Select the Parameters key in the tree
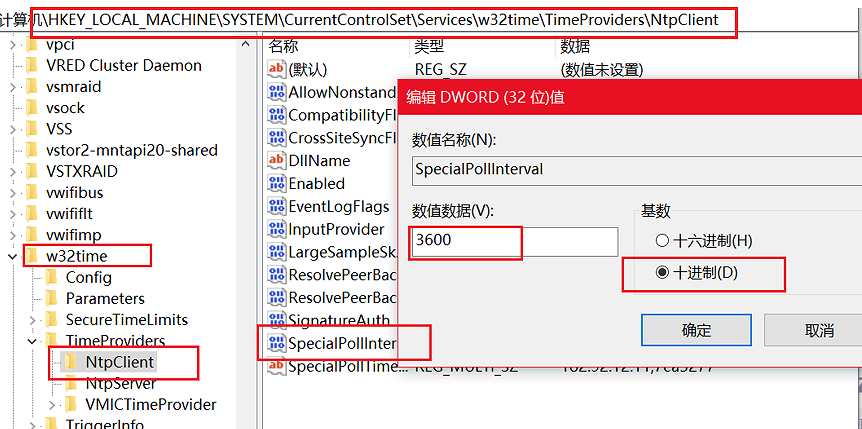862x429 pixels. (105, 298)
